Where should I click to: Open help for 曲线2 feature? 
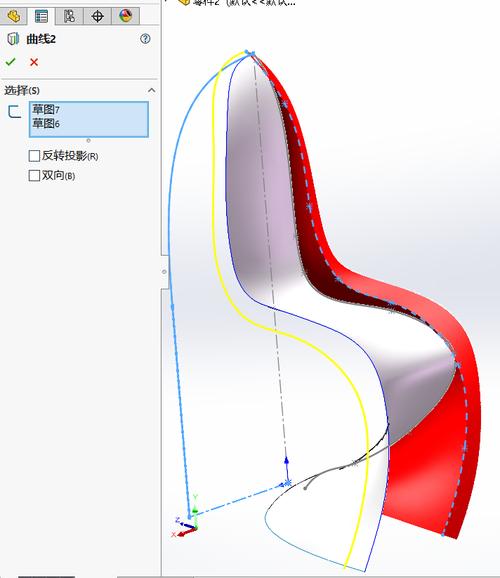click(x=145, y=39)
